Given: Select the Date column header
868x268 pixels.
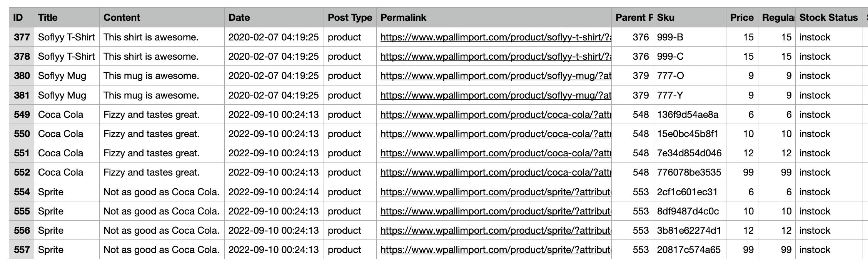Looking at the screenshot, I should [x=274, y=18].
